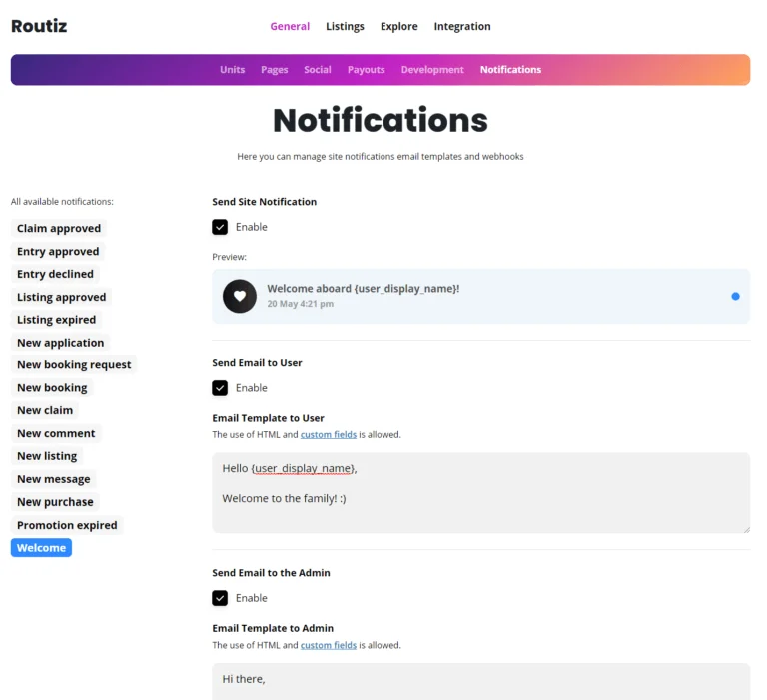Image resolution: width=767 pixels, height=700 pixels.
Task: Click the Routiz logo
Action: point(39,26)
